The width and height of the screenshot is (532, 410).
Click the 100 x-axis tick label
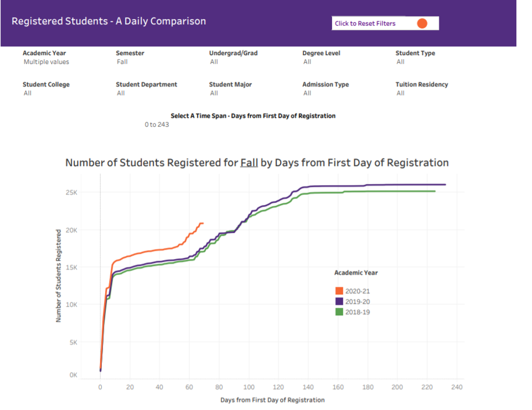[x=249, y=387]
